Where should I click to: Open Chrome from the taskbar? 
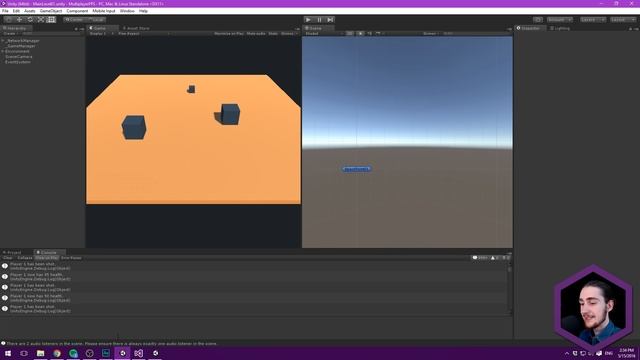57,353
